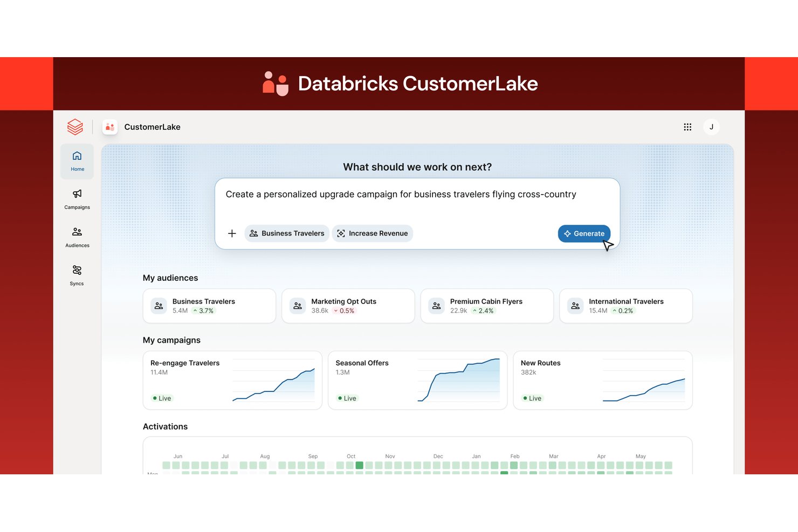Open Campaigns in sidebar
The height and width of the screenshot is (532, 798).
coord(77,199)
